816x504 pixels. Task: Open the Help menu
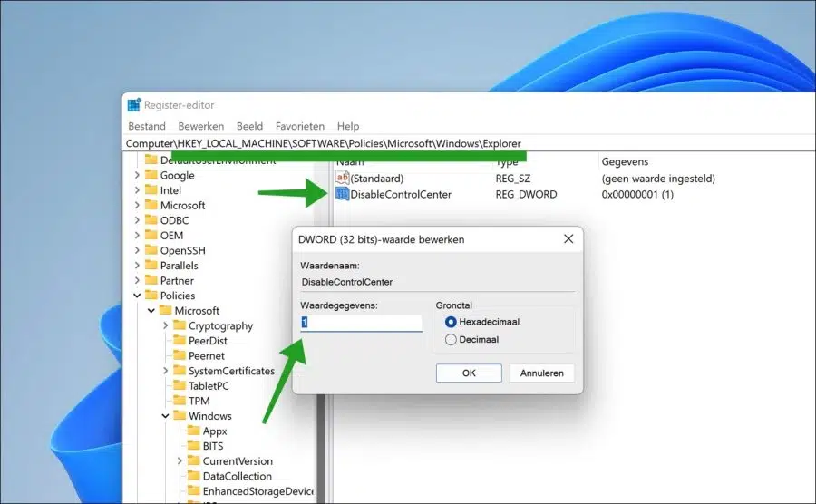click(348, 126)
